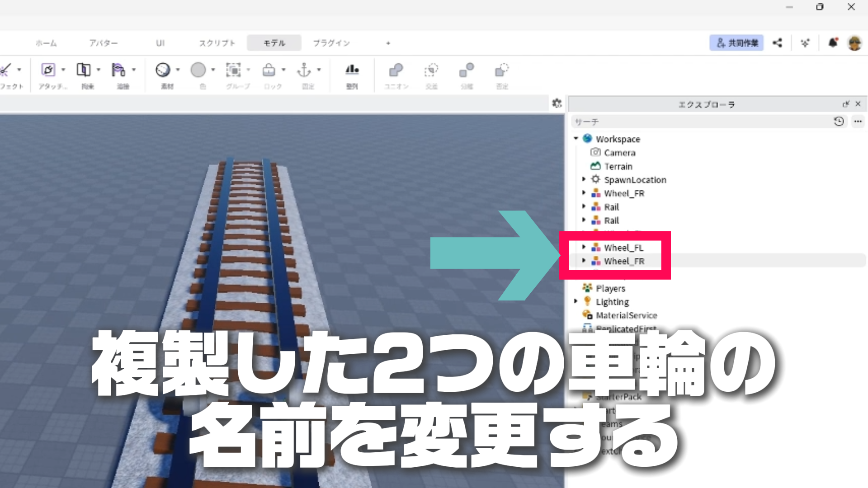The width and height of the screenshot is (868, 488).
Task: Click the Group (グループ) icon
Action: 233,70
